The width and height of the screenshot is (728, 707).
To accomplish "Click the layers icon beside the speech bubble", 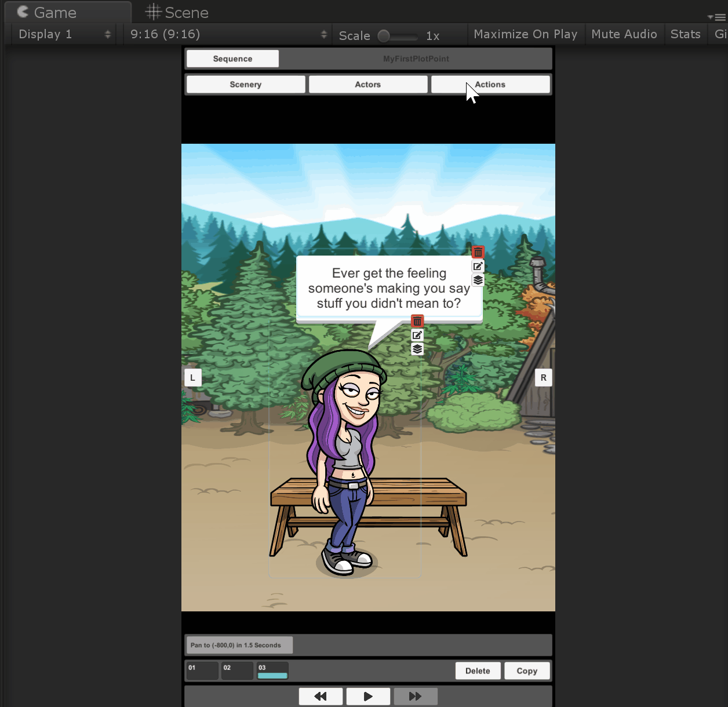I will pyautogui.click(x=478, y=280).
